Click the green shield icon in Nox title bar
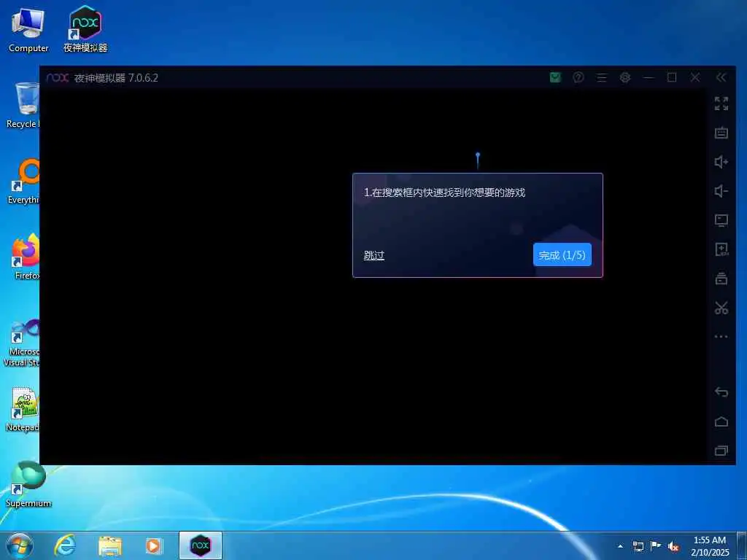The width and height of the screenshot is (747, 560). point(555,77)
